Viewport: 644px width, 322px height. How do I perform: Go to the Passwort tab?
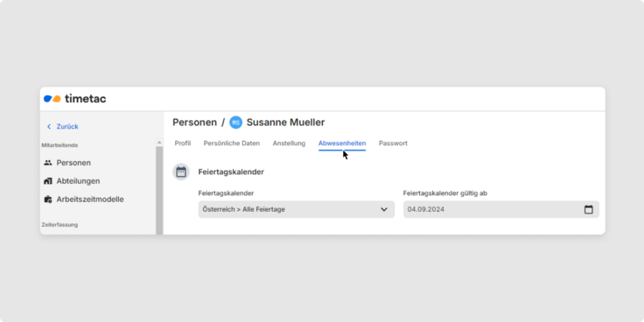pos(393,143)
